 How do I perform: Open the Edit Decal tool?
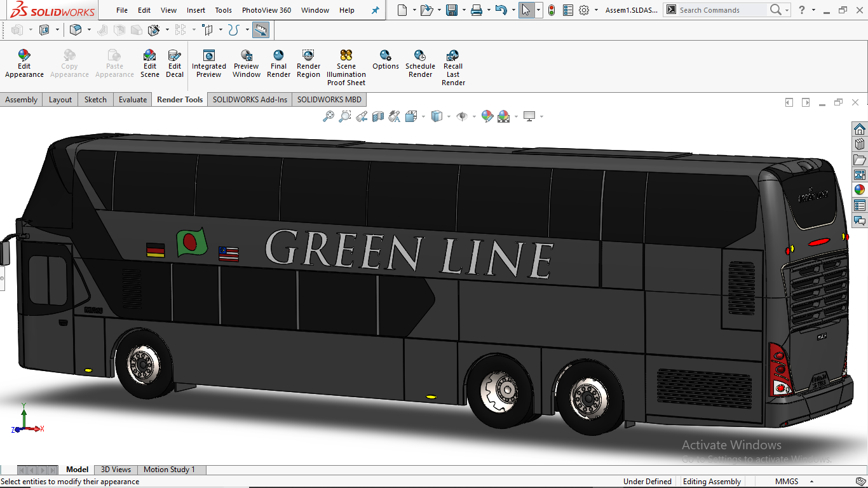(175, 64)
